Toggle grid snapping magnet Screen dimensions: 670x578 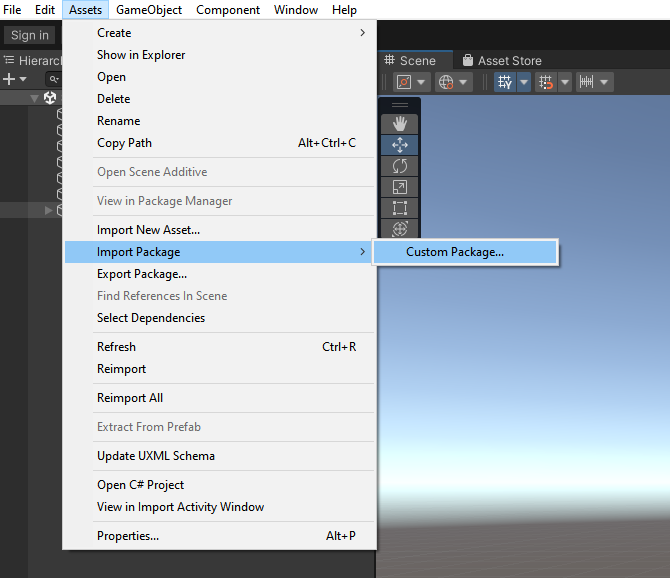pyautogui.click(x=546, y=82)
